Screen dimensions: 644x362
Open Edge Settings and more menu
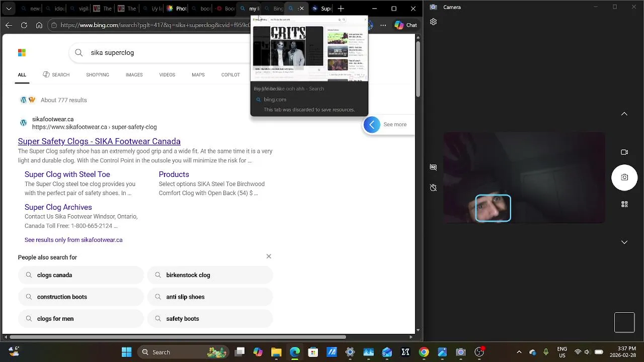[383, 25]
